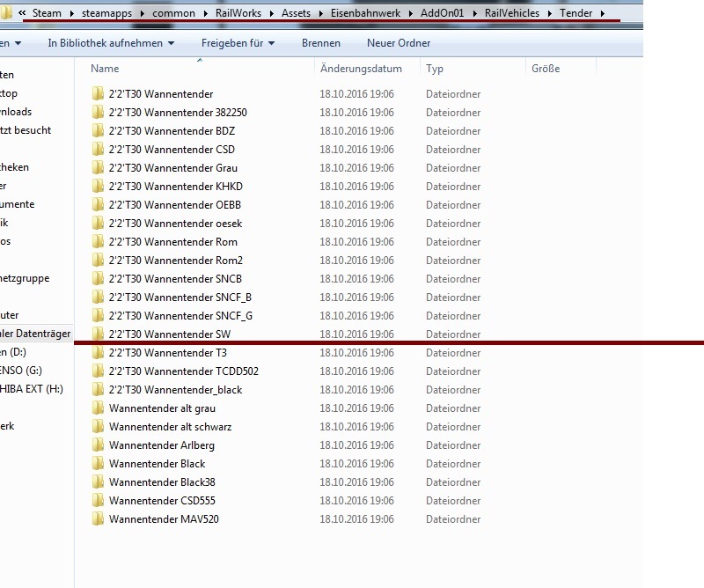Screen dimensions: 704x588
Task: Click folder icon of 2'2'T30 Wannentender OEBB
Action: tap(98, 204)
